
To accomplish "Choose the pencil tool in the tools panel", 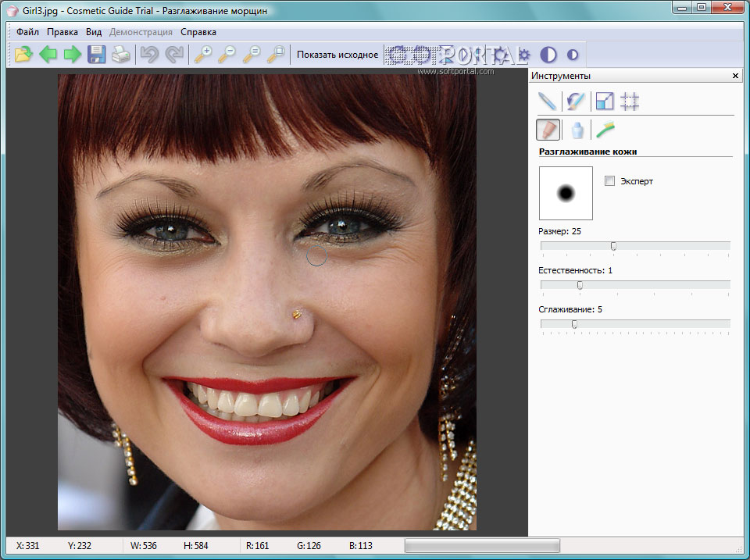I will [x=548, y=101].
